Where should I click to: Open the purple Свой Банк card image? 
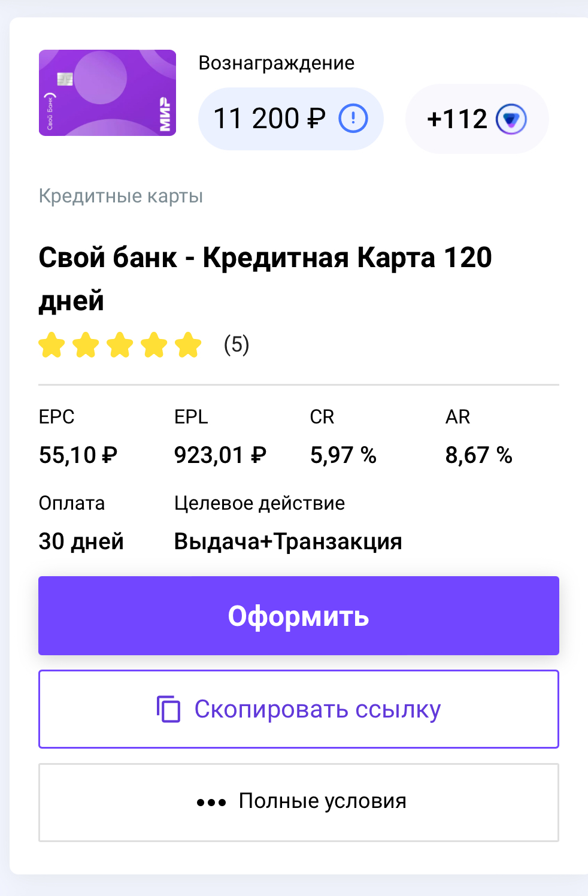108,93
